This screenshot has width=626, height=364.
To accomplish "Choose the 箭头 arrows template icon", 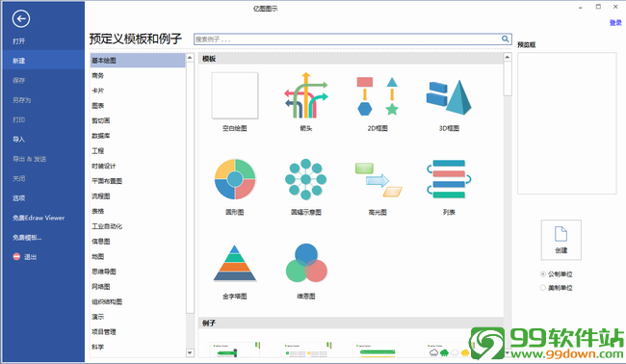I will coord(306,95).
